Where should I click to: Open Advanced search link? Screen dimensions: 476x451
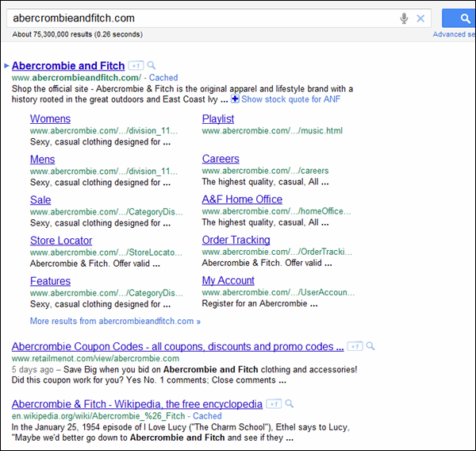(x=454, y=34)
